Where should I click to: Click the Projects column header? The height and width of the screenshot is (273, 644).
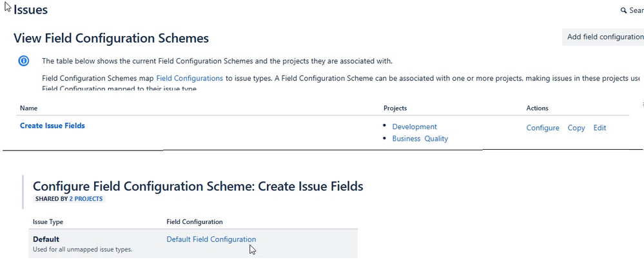395,108
